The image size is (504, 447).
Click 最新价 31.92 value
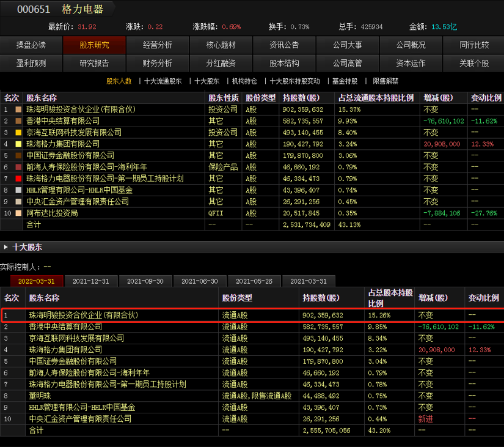[x=87, y=27]
